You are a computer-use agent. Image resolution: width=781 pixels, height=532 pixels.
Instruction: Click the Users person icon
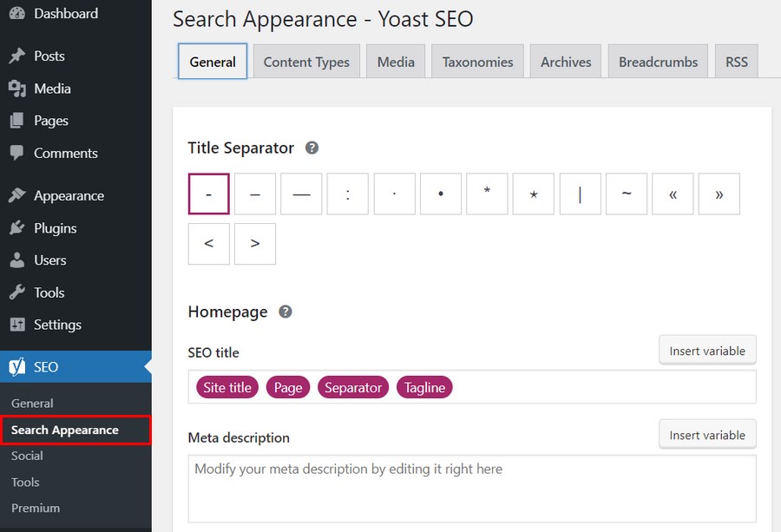pos(17,260)
